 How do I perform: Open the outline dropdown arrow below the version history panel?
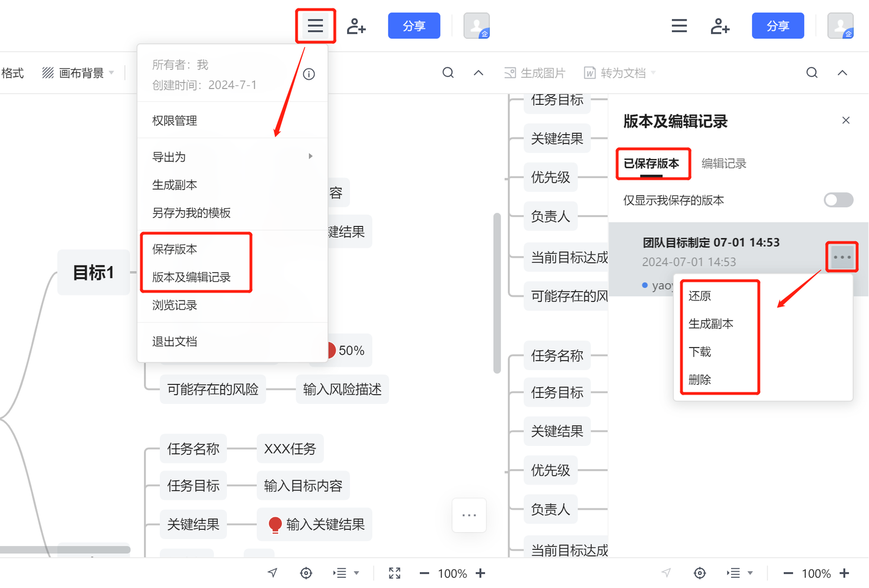coord(751,573)
